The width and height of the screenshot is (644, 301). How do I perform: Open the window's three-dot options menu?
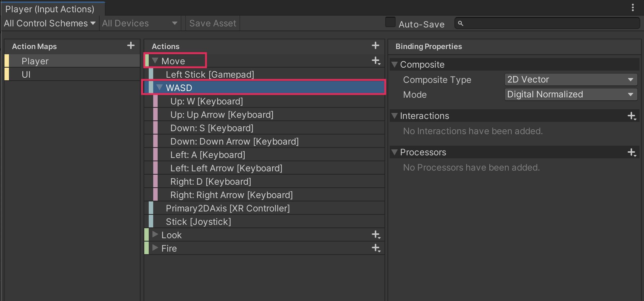point(633,8)
